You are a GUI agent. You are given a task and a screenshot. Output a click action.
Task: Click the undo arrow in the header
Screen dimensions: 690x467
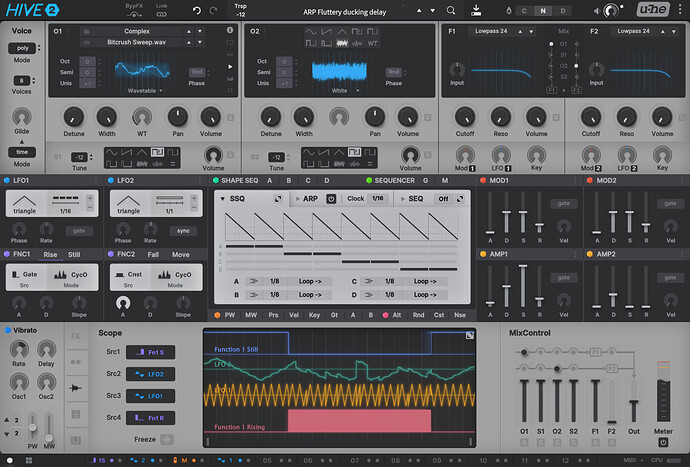click(197, 11)
